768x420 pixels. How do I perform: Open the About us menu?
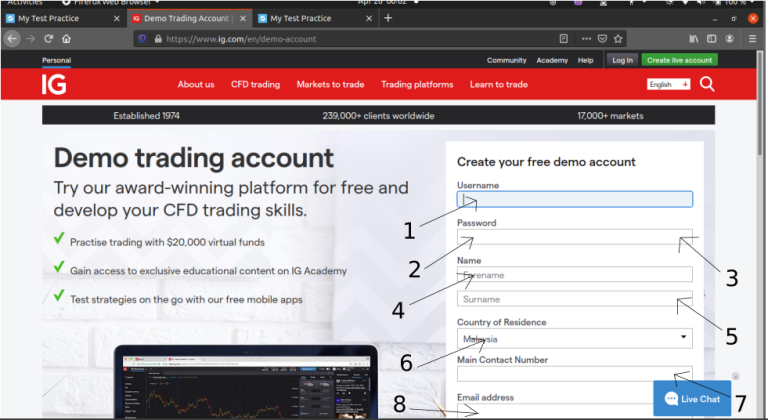[196, 84]
